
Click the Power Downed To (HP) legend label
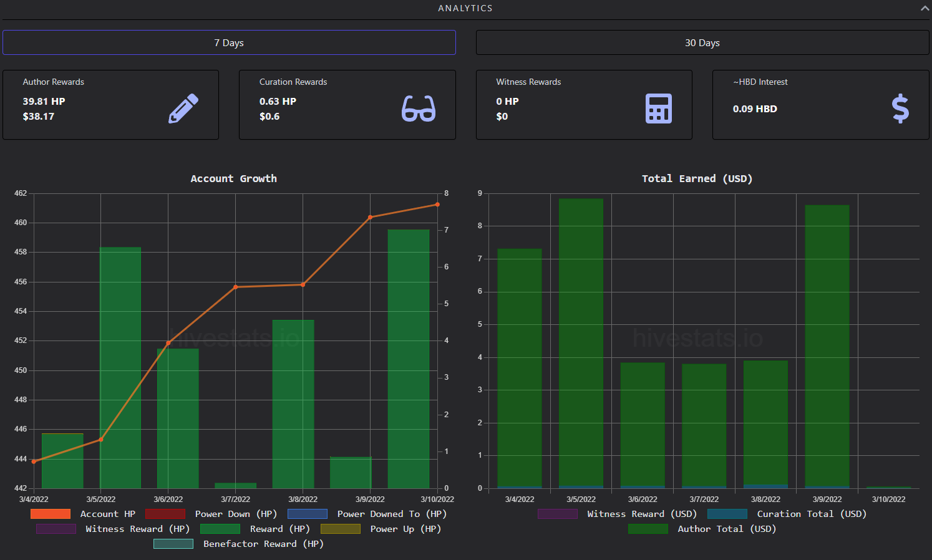[392, 514]
